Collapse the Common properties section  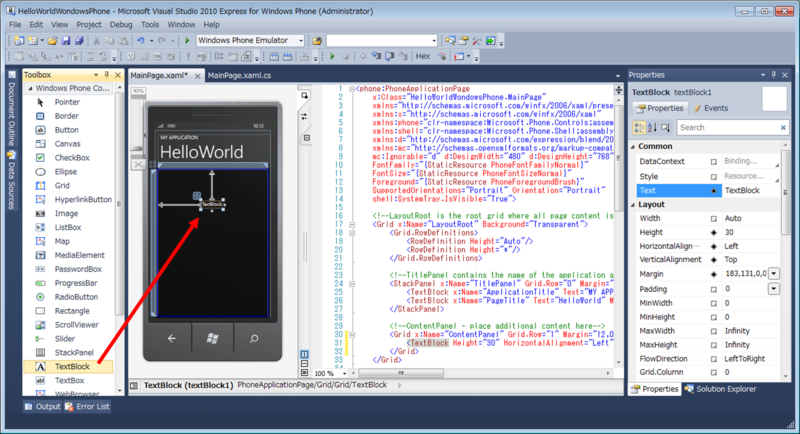[633, 146]
